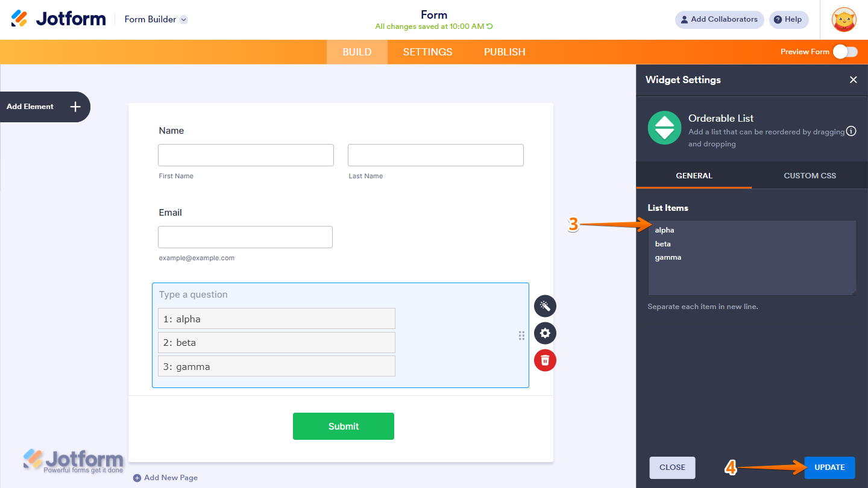Open the user avatar menu
The height and width of the screenshot is (488, 868).
click(844, 19)
